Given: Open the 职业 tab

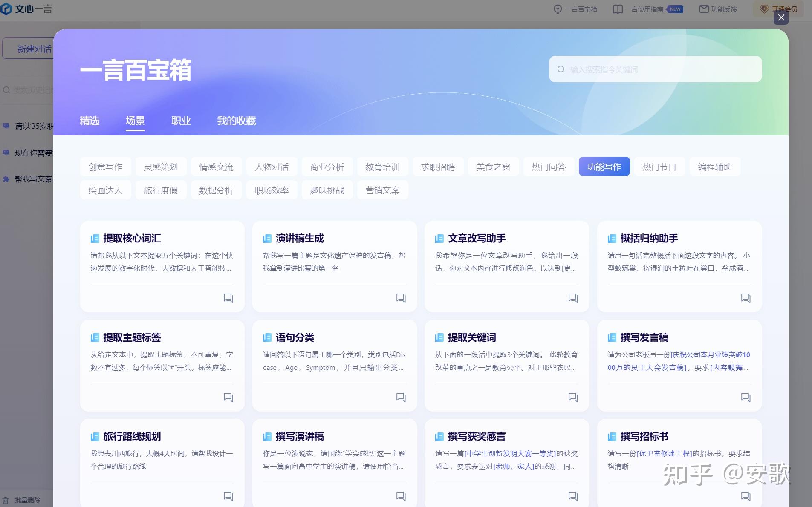Looking at the screenshot, I should [181, 121].
